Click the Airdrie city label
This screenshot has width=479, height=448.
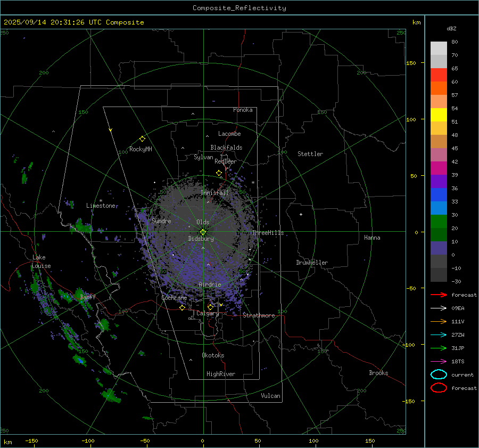click(x=210, y=284)
